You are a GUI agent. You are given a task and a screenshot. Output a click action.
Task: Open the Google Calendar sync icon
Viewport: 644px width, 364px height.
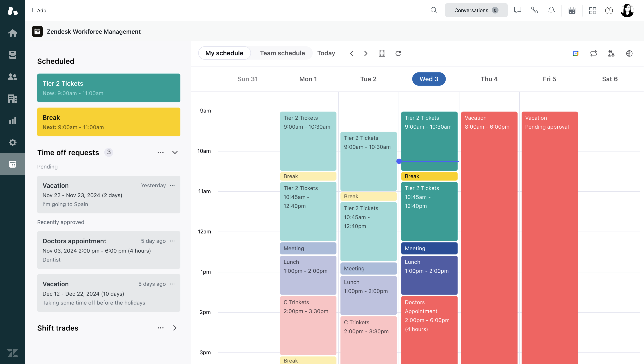pyautogui.click(x=575, y=53)
